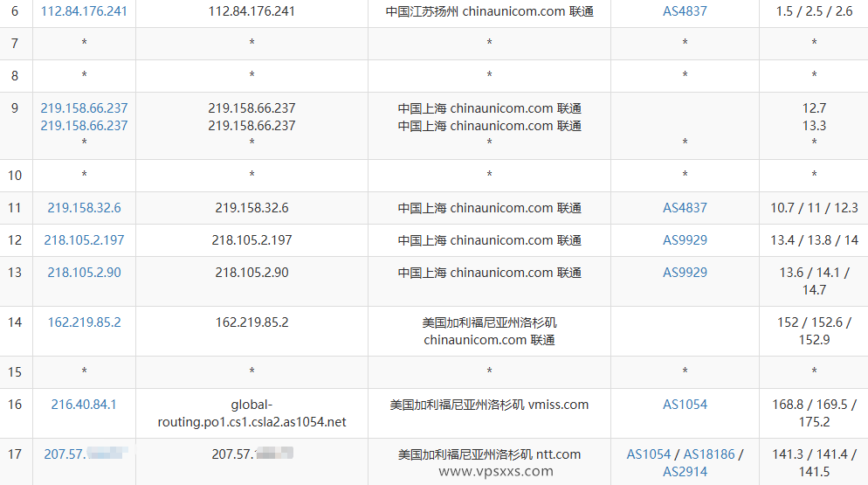Open IP link 218.105.2.197
Viewport: 868px width, 485px height.
click(x=84, y=240)
